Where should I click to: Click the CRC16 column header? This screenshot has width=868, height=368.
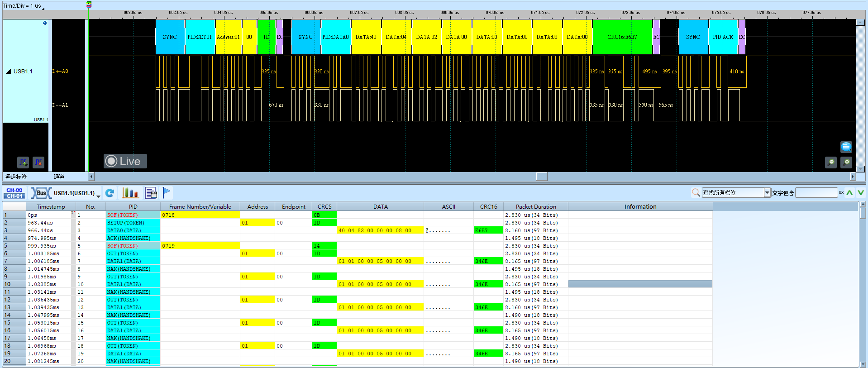click(x=489, y=206)
